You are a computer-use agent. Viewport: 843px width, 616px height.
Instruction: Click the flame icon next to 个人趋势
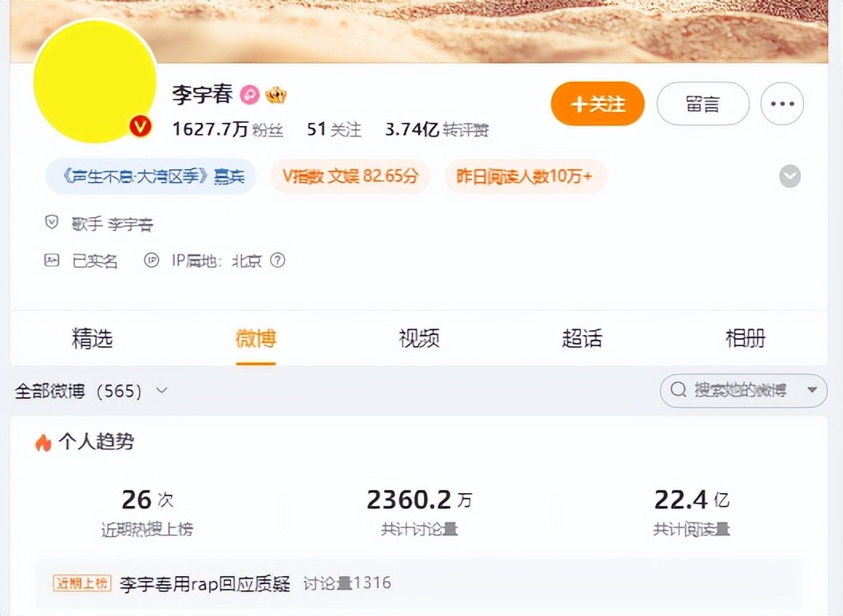tap(43, 442)
